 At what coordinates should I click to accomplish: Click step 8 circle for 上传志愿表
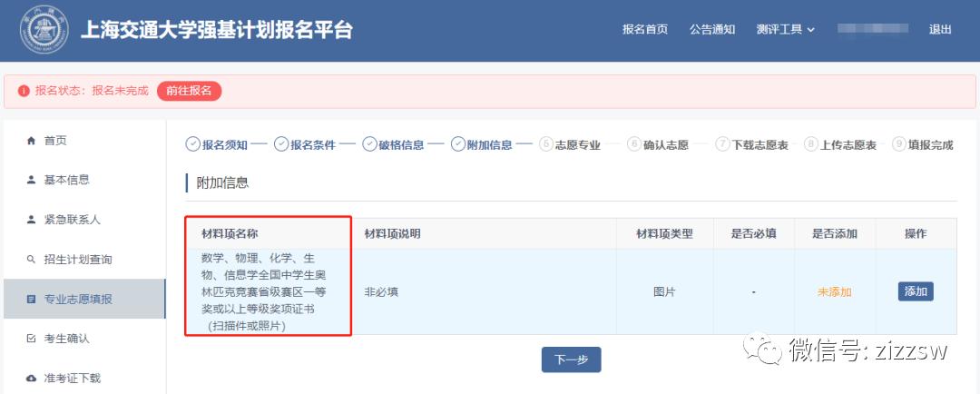point(810,144)
